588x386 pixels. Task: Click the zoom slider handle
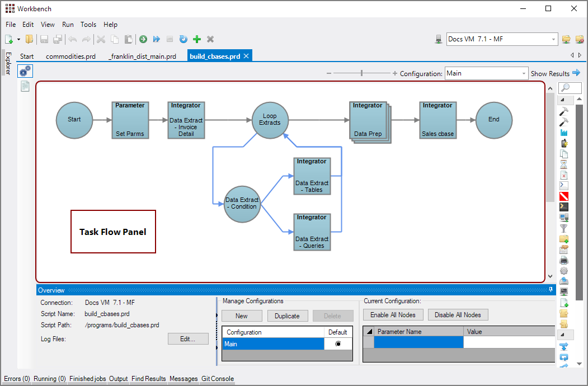click(362, 73)
